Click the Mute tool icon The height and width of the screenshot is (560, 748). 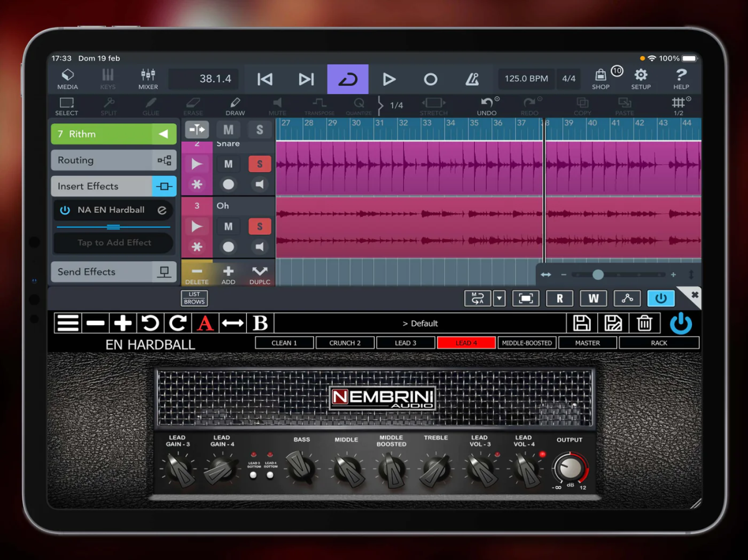[x=277, y=106]
